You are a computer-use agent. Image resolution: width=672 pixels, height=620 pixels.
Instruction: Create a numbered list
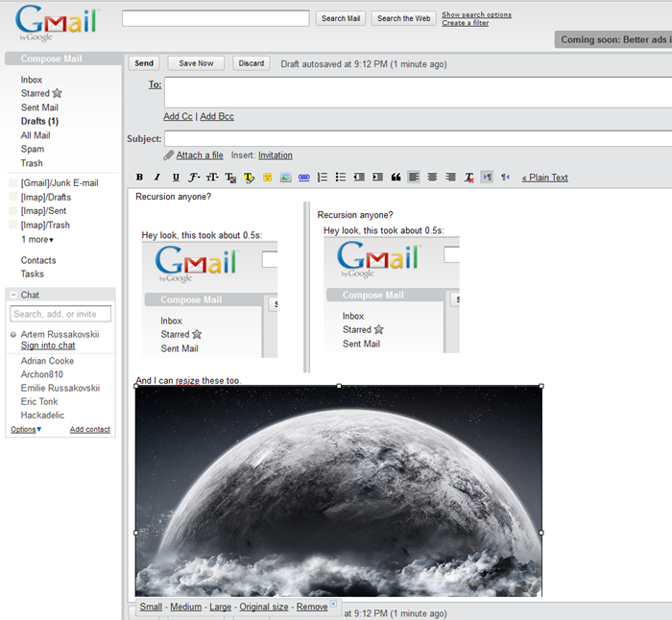click(323, 178)
